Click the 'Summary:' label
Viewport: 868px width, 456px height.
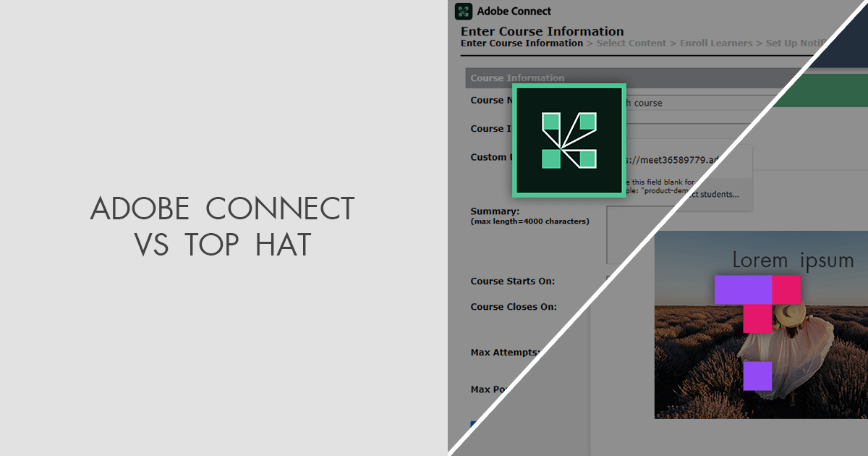495,212
